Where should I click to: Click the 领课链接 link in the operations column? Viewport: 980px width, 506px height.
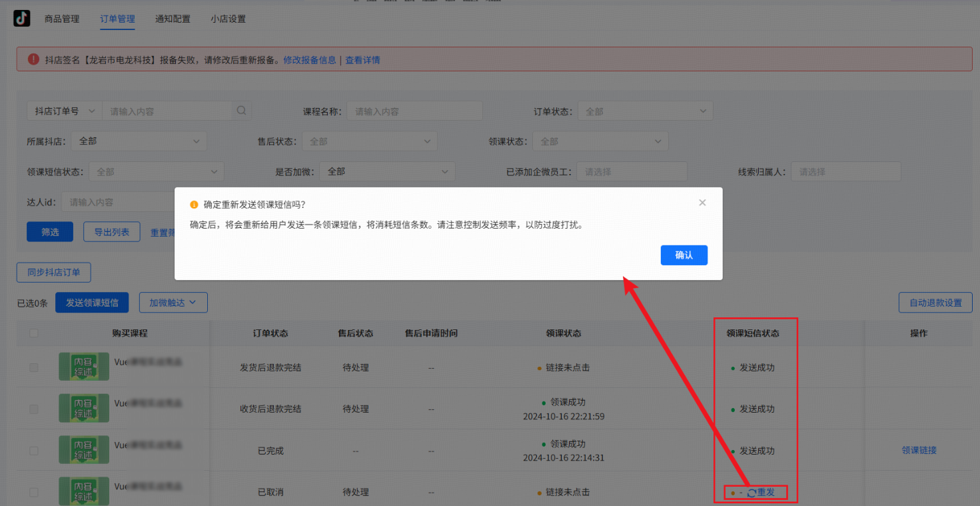919,450
